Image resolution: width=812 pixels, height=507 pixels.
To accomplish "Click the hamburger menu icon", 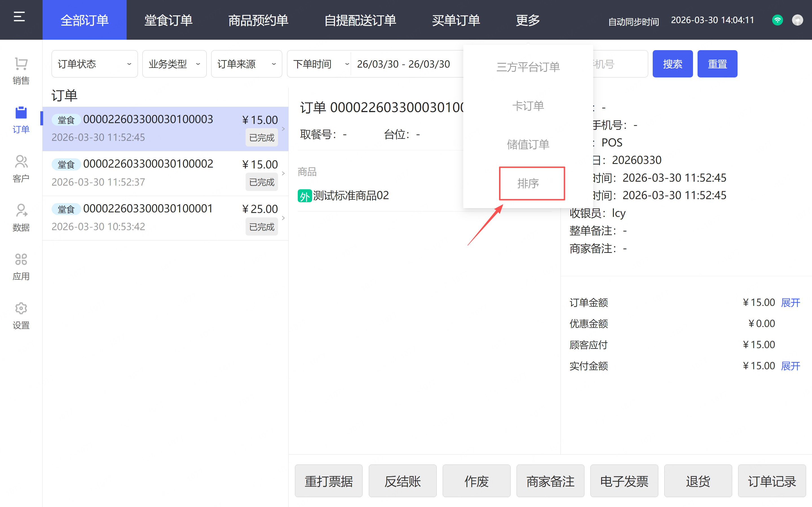I will 19,16.
